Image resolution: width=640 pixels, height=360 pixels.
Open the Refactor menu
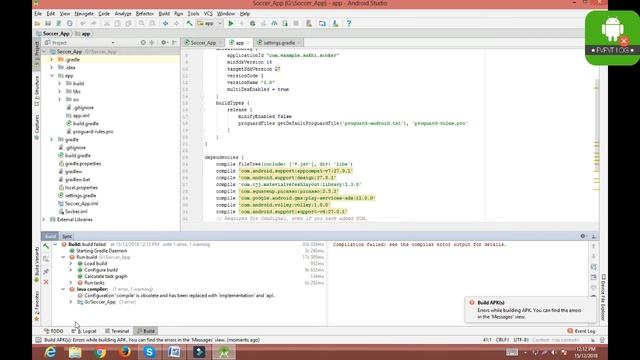click(x=144, y=13)
